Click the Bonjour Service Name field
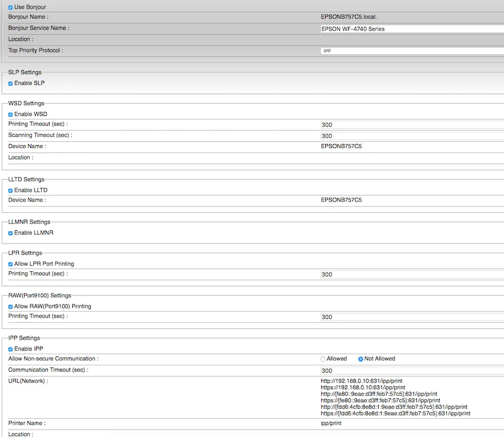 (412, 29)
